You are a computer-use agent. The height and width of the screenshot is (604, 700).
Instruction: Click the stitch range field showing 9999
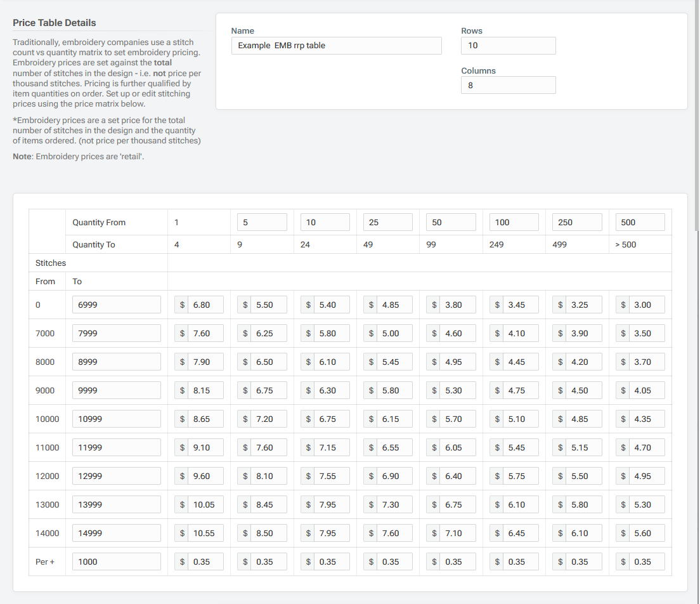116,390
